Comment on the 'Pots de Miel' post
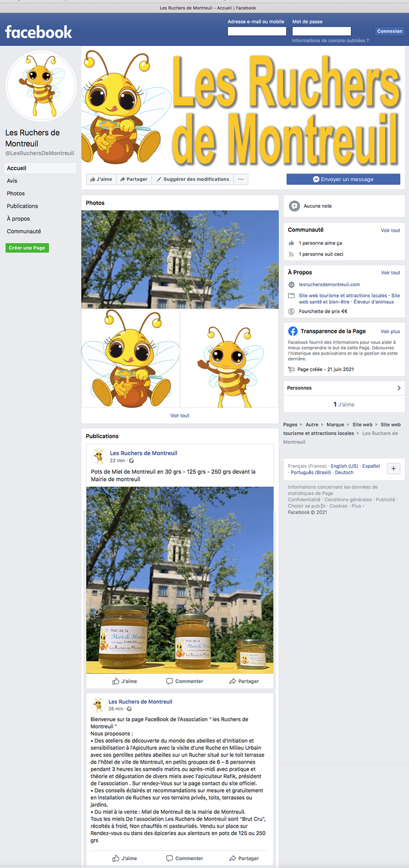This screenshot has height=868, width=409. 185,681
